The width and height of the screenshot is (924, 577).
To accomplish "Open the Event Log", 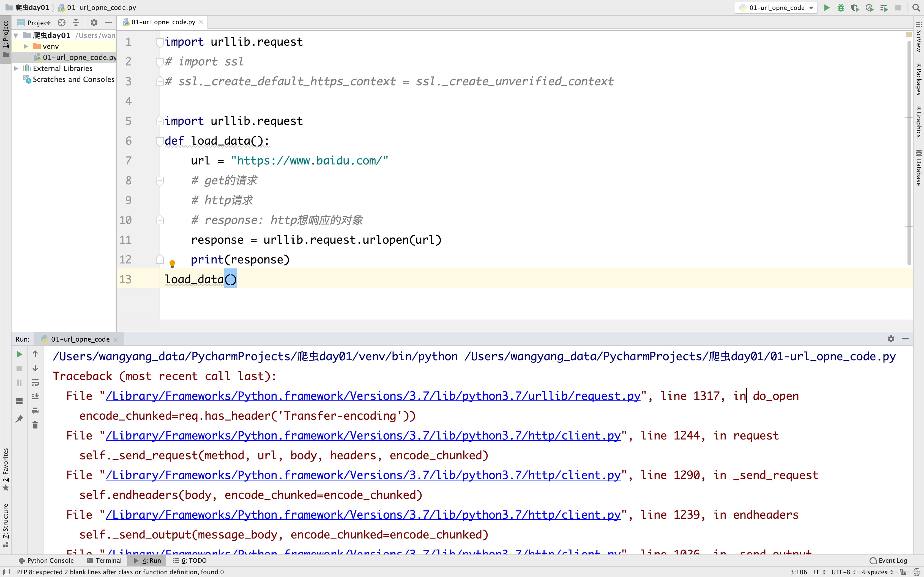I will tap(892, 560).
